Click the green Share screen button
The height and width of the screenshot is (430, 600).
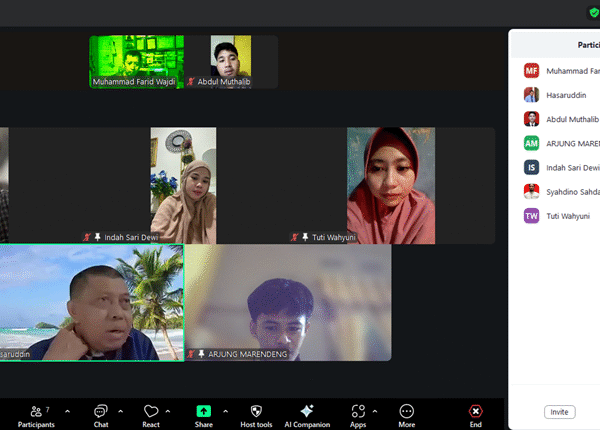[x=204, y=411]
